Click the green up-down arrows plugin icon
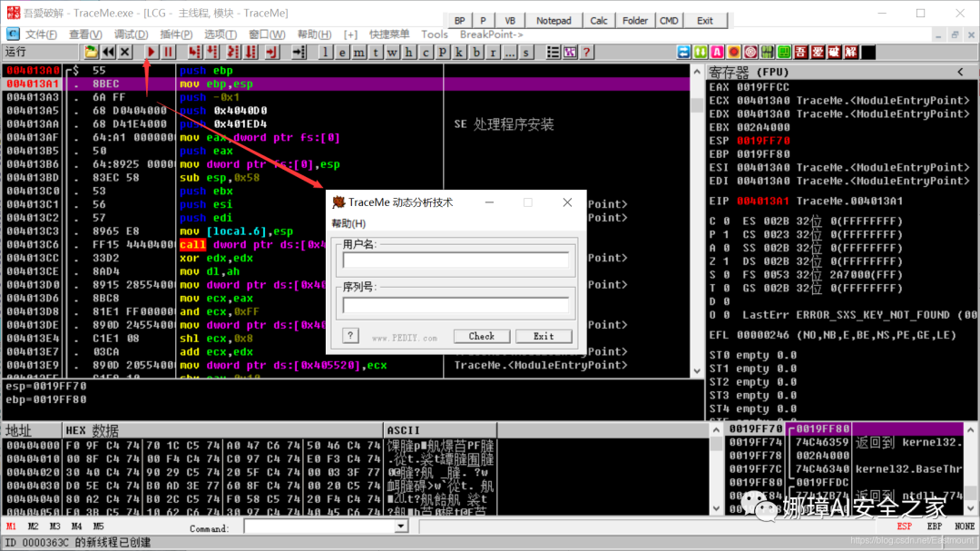The width and height of the screenshot is (980, 551). pos(701,52)
